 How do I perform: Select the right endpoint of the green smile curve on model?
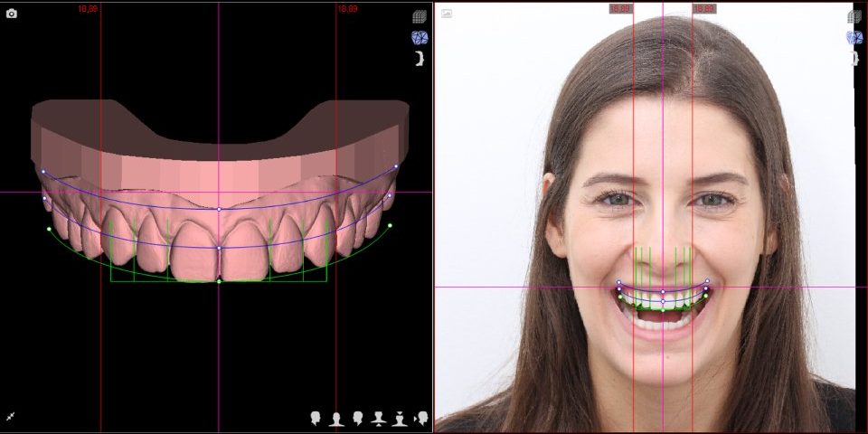point(390,225)
